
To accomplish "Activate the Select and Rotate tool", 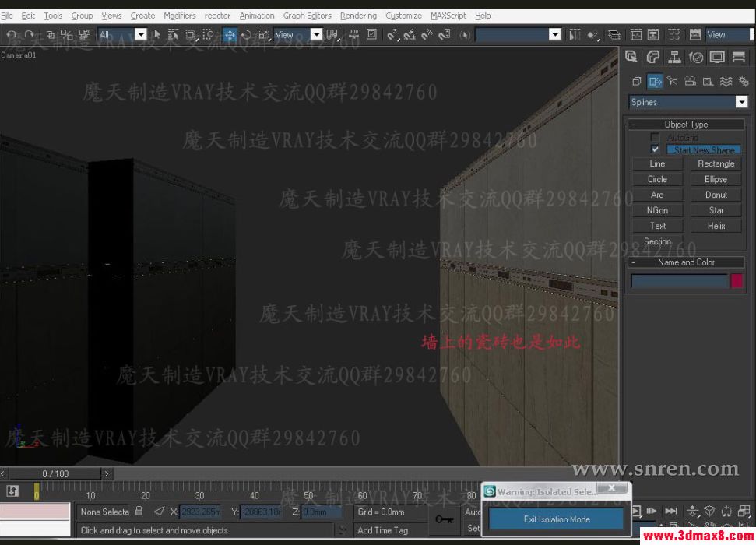I will point(247,34).
